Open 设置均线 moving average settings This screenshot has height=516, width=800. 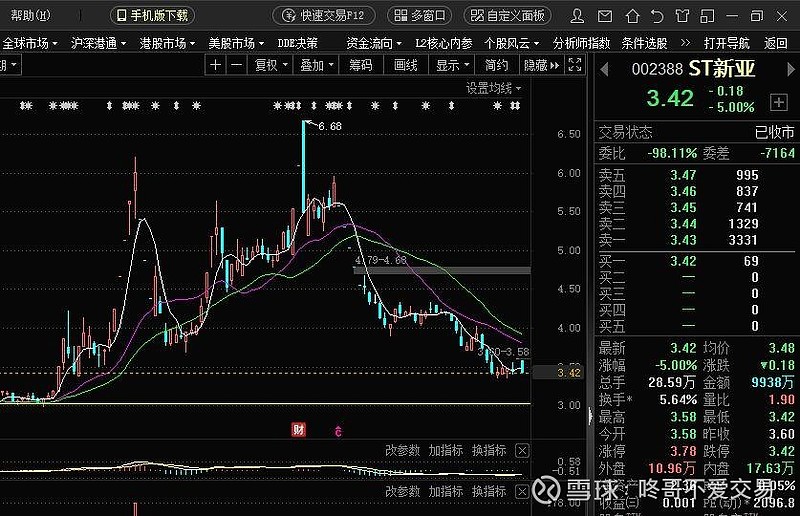[x=493, y=88]
